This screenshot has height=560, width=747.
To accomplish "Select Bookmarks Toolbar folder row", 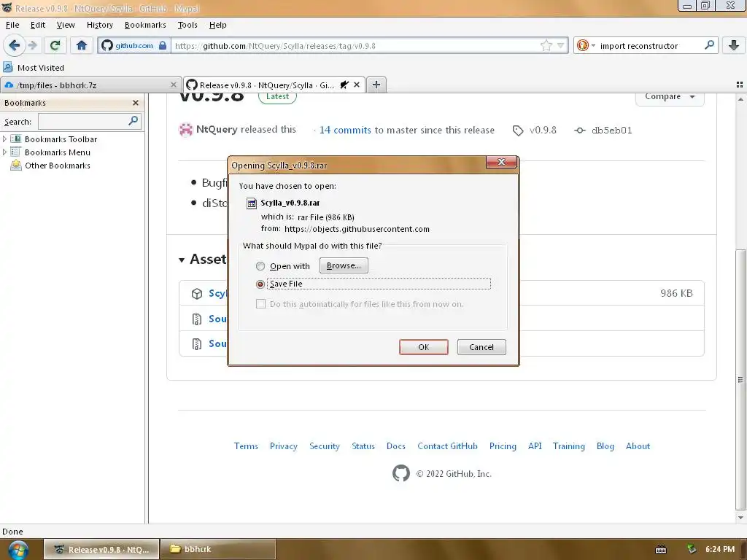I will pyautogui.click(x=54, y=139).
